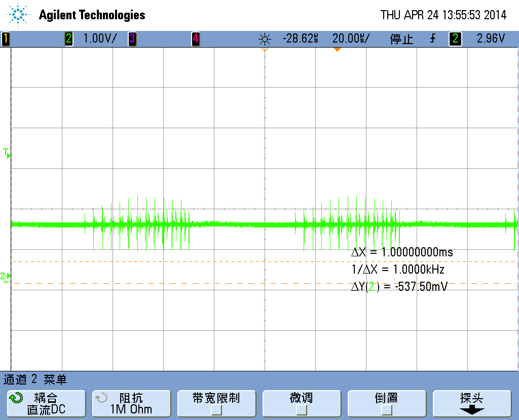The width and height of the screenshot is (519, 420).
Task: Click the left vertical X cursor line
Action: 11,209
